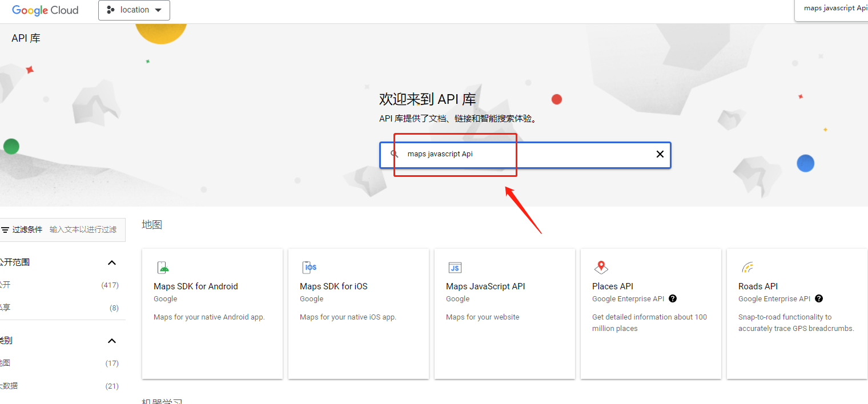Click the filter icon next to 过滤条件
The width and height of the screenshot is (868, 404).
tap(5, 229)
